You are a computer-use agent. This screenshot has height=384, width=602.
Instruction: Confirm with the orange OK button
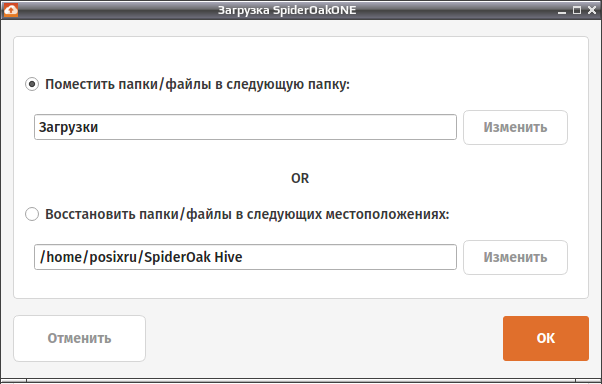coord(546,338)
